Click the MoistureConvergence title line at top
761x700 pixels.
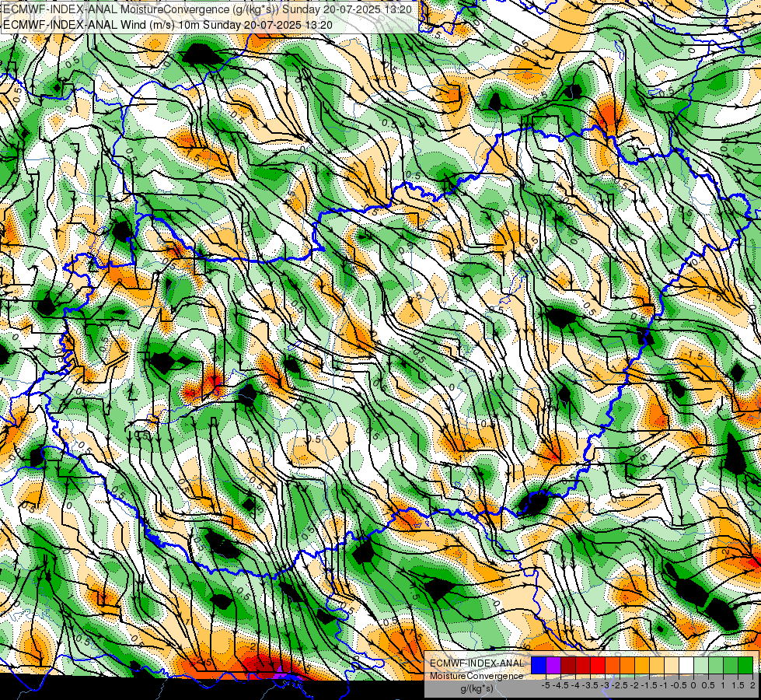pyautogui.click(x=208, y=9)
